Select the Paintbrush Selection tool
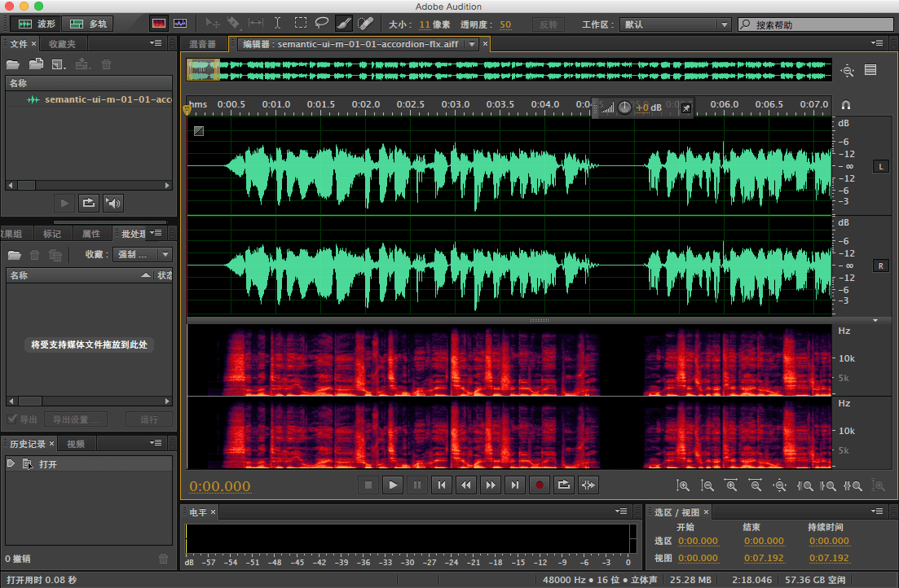Viewport: 899px width, 588px height. pos(343,24)
